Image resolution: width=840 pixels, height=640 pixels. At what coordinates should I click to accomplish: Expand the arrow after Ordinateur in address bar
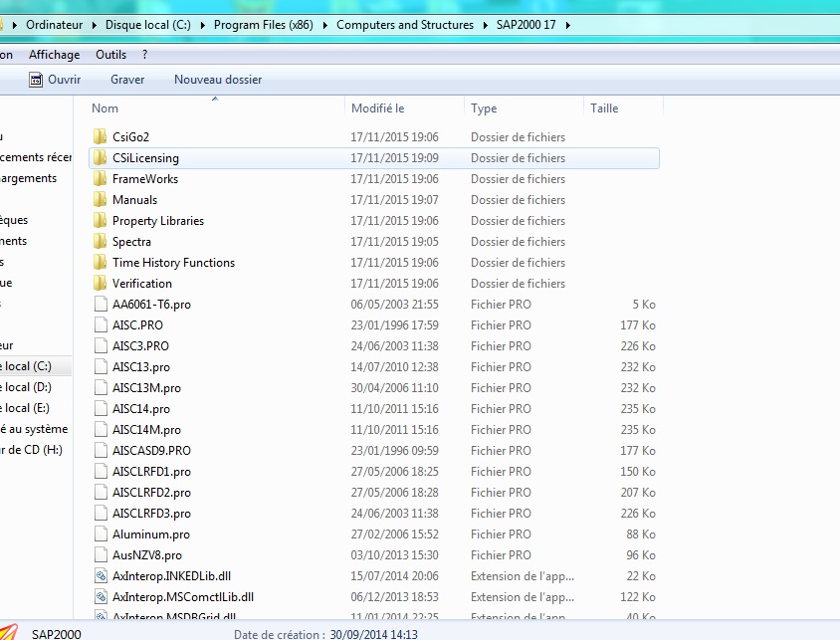click(x=95, y=25)
